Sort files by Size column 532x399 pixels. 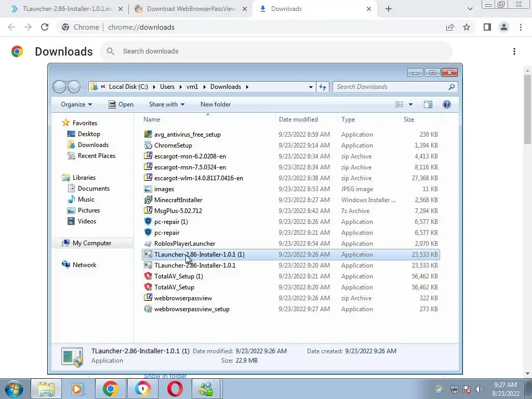click(421, 119)
